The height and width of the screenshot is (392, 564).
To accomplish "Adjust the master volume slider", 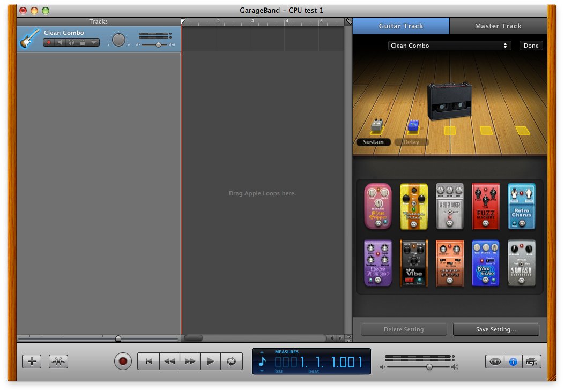I will point(429,367).
